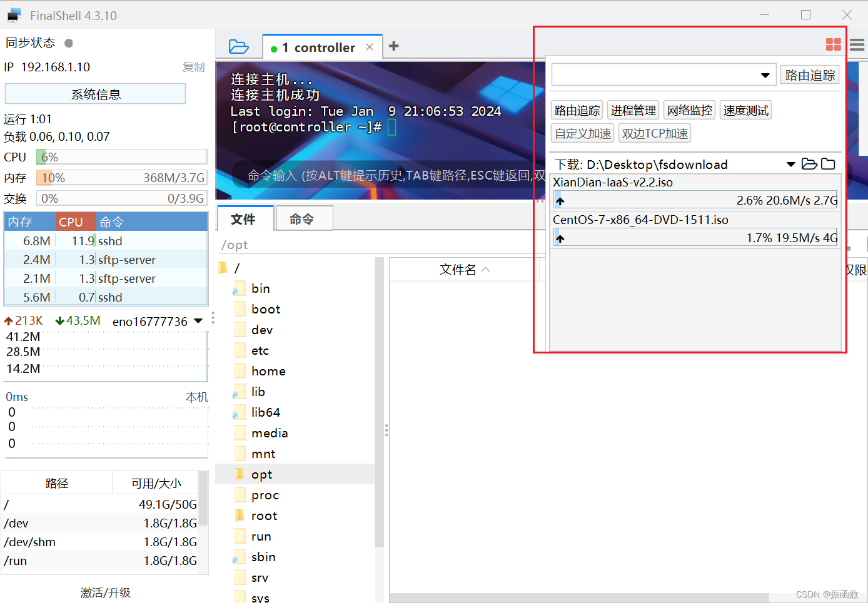Close the controller tab
Image resolution: width=868 pixels, height=605 pixels.
coord(370,47)
